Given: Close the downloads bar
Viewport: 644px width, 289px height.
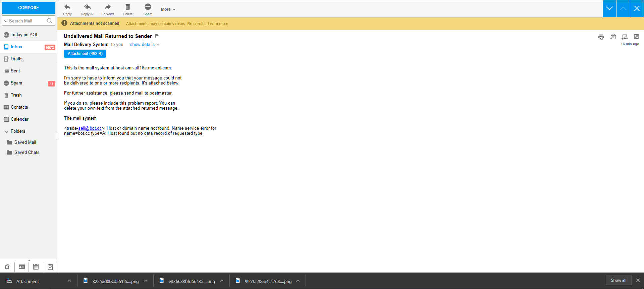Looking at the screenshot, I should coord(638,280).
